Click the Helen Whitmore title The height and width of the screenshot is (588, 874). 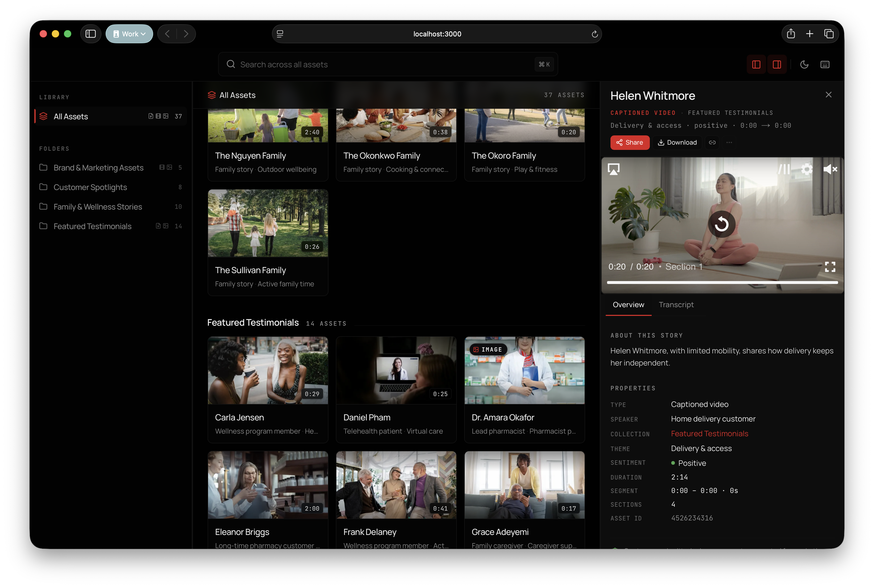pos(652,96)
